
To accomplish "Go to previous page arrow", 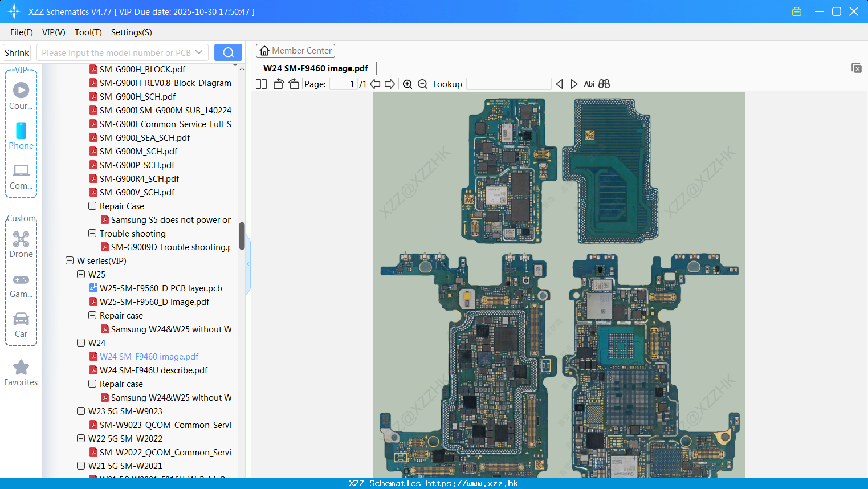I will [375, 84].
